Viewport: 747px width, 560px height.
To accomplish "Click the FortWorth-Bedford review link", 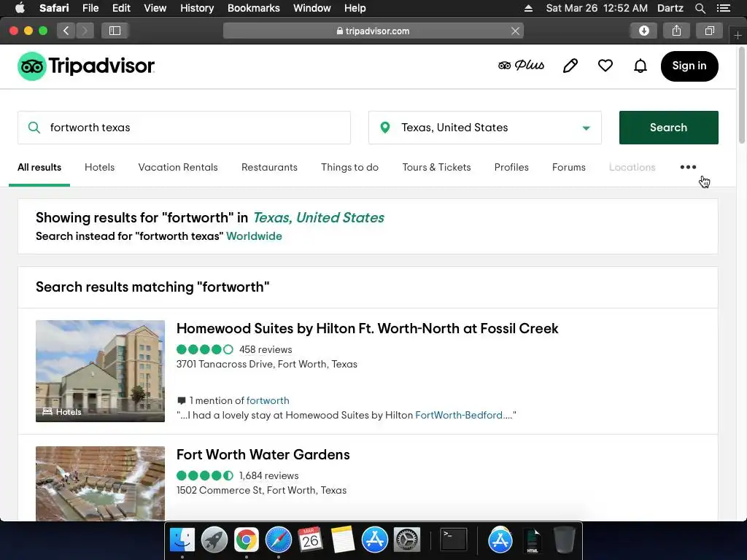I will tap(459, 415).
